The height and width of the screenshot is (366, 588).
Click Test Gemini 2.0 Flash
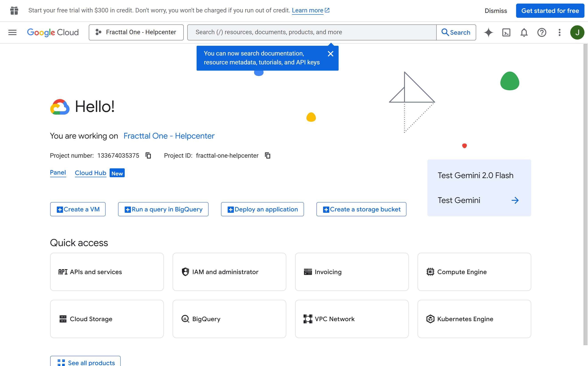475,175
